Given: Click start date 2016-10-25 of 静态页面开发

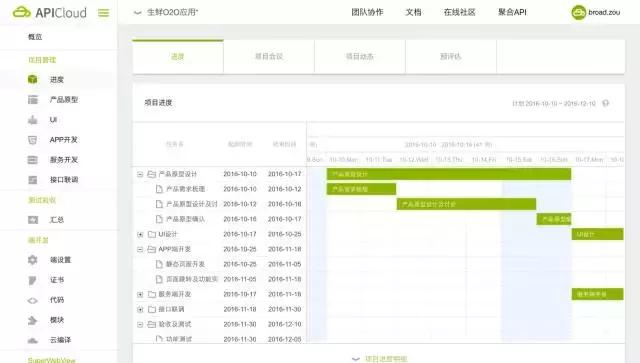Looking at the screenshot, I should (240, 264).
